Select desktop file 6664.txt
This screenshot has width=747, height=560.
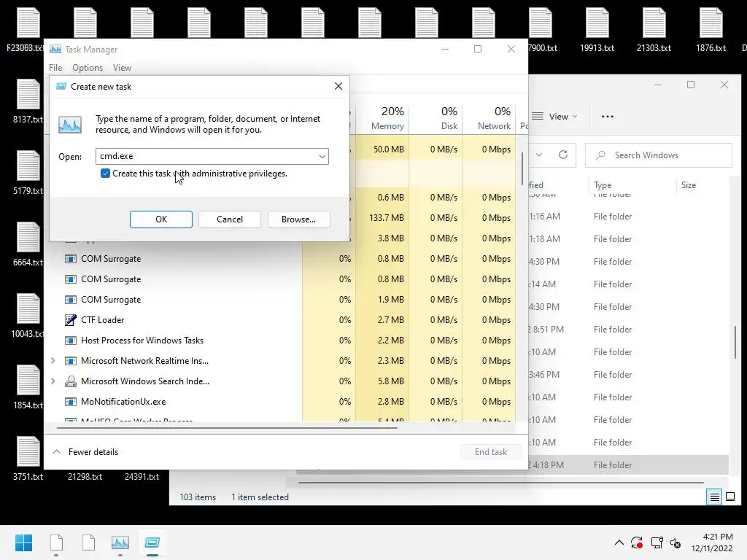(28, 244)
